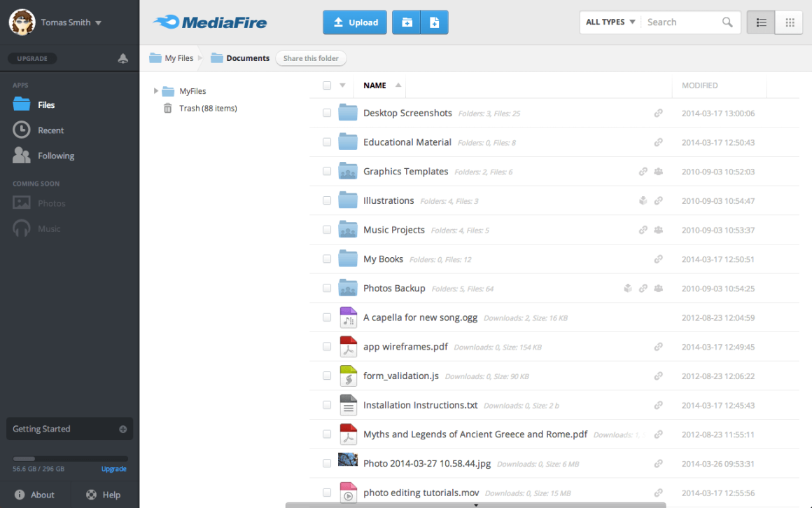Click the followers icon on Music Projects row

click(x=658, y=229)
